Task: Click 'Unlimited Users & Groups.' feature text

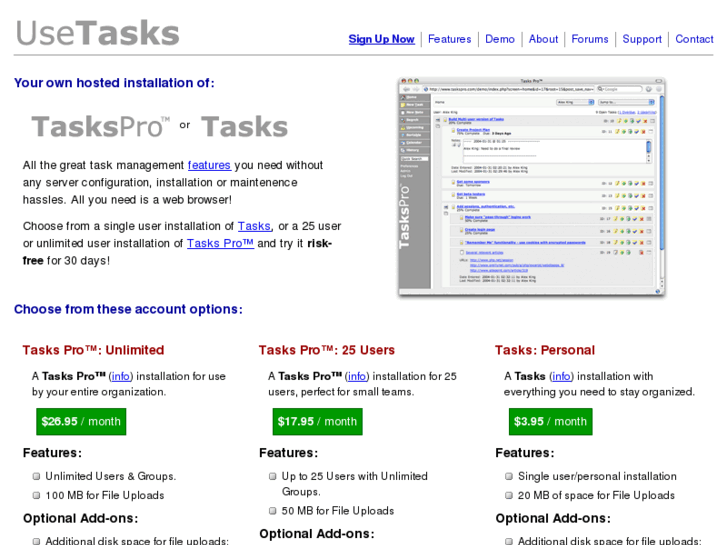Action: 110,476
